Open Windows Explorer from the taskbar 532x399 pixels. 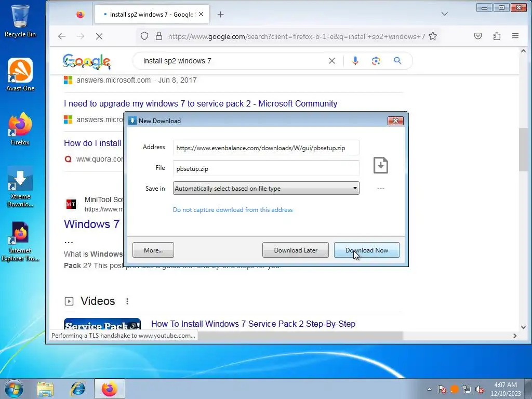(45, 389)
